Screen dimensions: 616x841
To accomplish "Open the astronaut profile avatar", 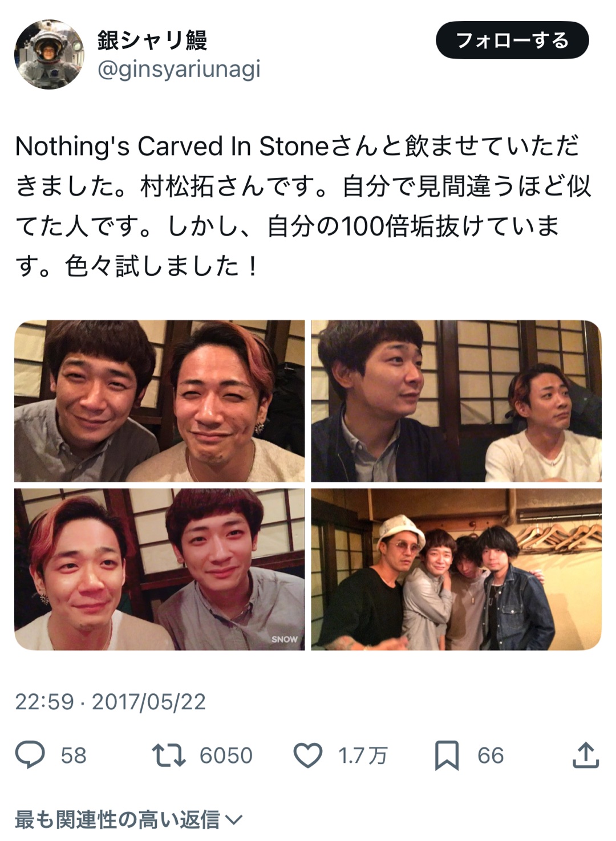I will [x=49, y=54].
